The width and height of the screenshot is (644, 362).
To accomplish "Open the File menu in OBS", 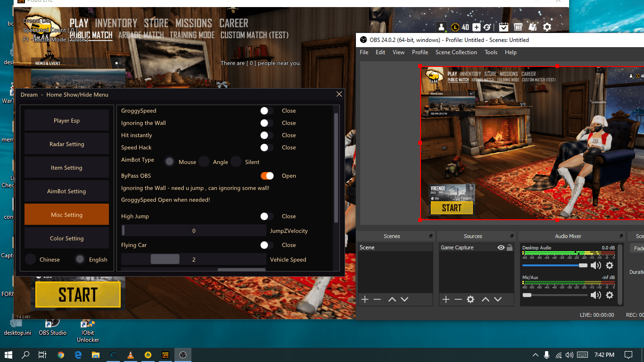I will coord(364,52).
